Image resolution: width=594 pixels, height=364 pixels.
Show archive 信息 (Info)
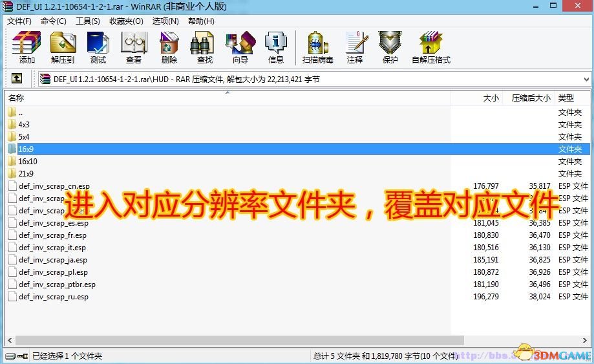point(276,47)
